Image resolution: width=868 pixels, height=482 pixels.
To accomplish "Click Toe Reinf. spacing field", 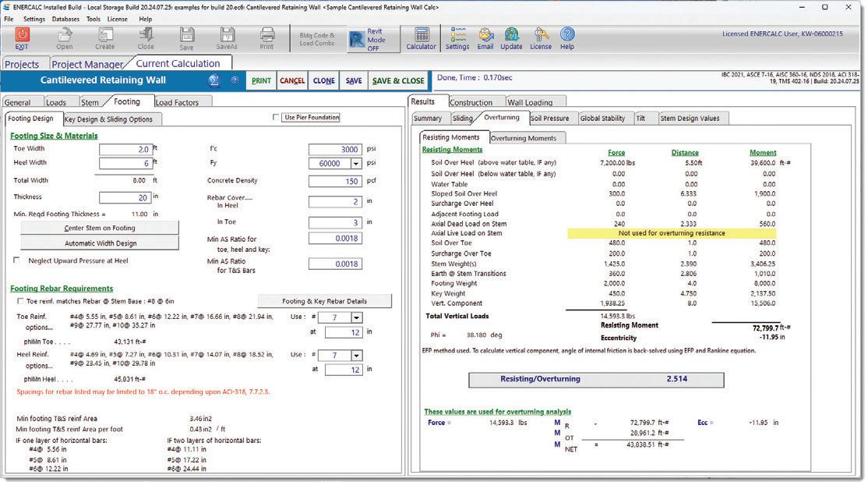I will [x=343, y=332].
